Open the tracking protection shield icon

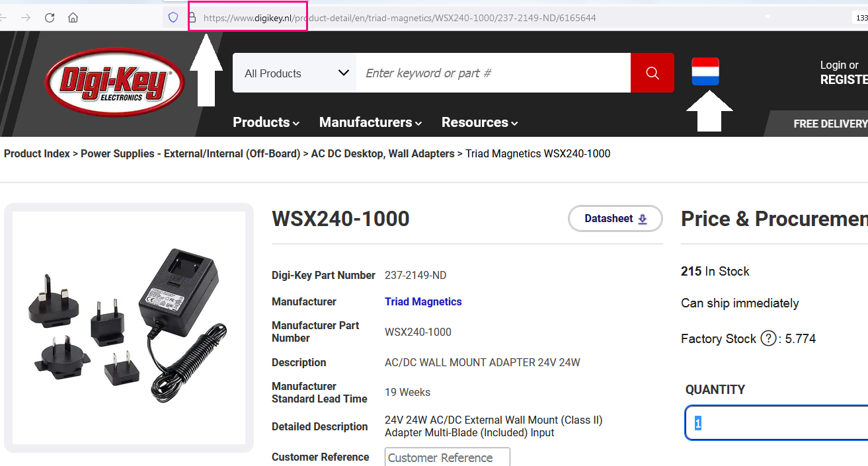click(x=173, y=18)
